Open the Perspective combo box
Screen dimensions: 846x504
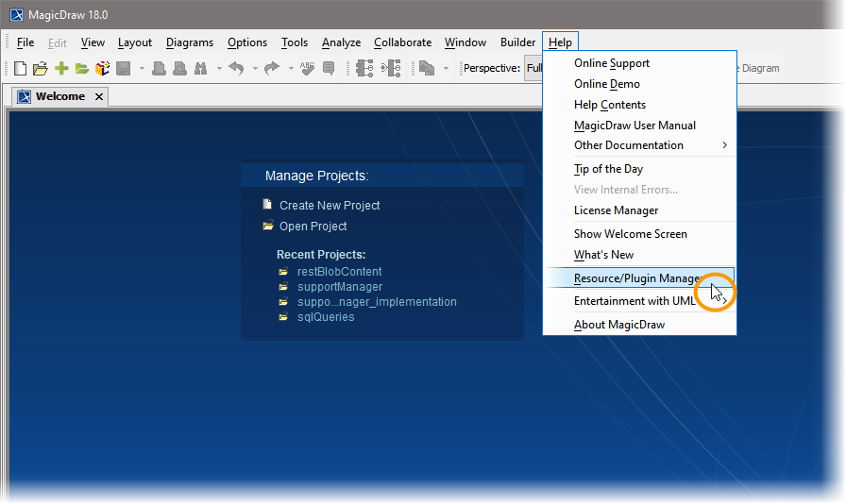(x=533, y=68)
